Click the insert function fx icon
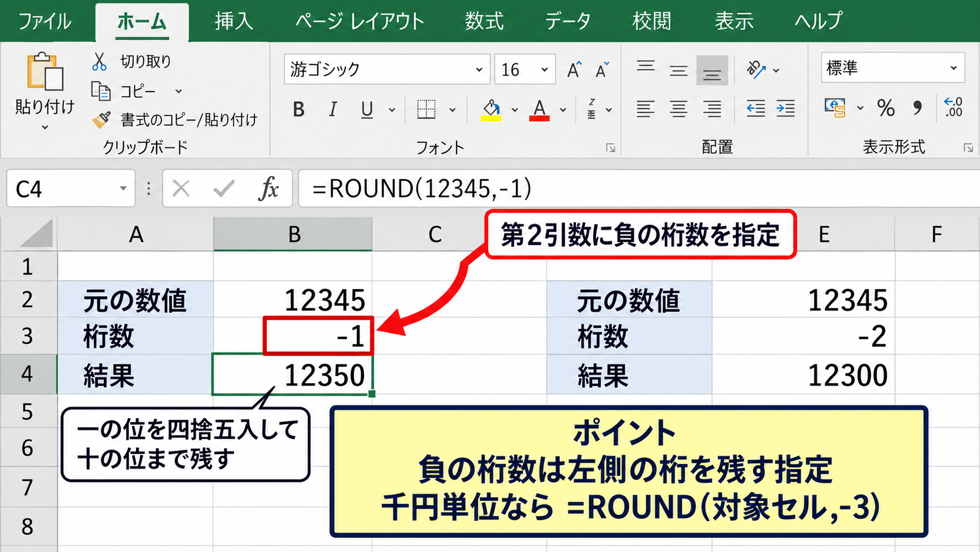Image resolution: width=980 pixels, height=552 pixels. pos(269,188)
